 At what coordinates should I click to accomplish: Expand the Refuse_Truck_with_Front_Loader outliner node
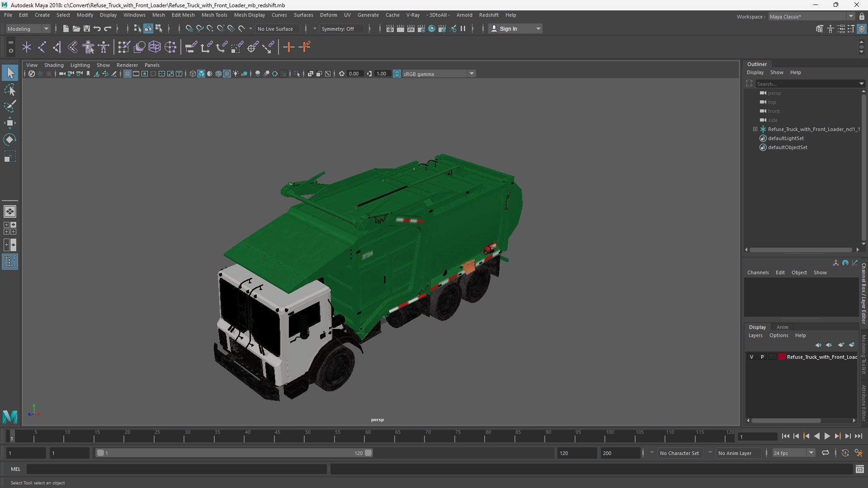[x=755, y=129]
